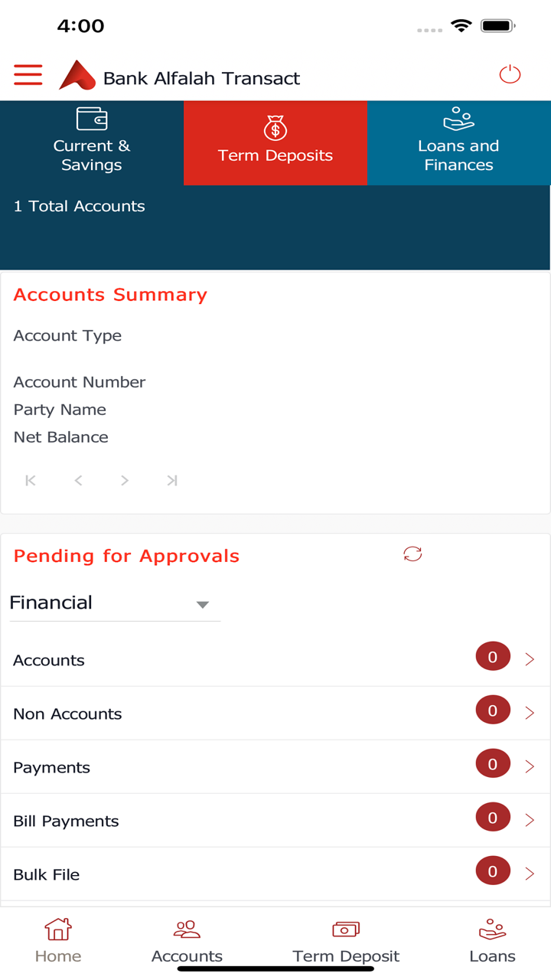Go to next account page
The image size is (551, 980).
125,481
